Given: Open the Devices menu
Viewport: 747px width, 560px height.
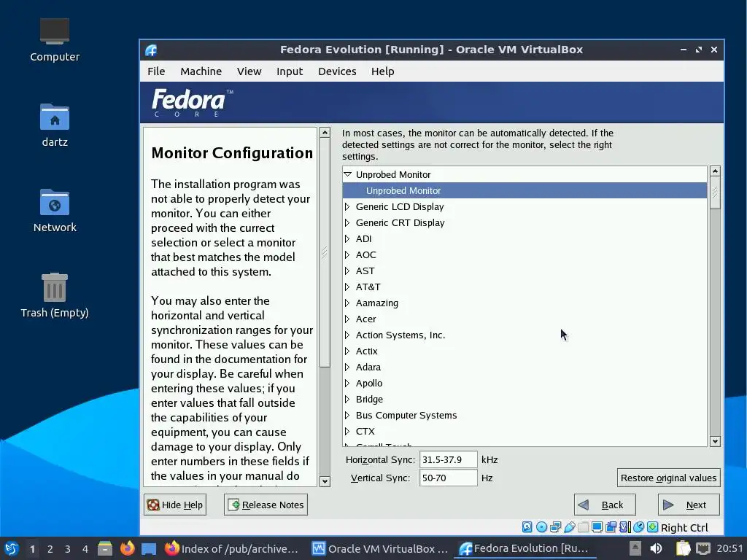Looking at the screenshot, I should point(337,71).
